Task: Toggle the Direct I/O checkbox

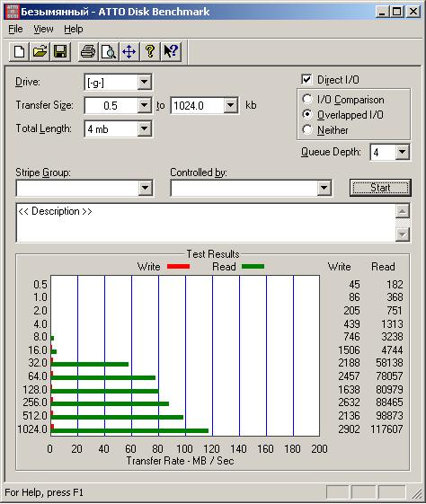Action: (306, 79)
